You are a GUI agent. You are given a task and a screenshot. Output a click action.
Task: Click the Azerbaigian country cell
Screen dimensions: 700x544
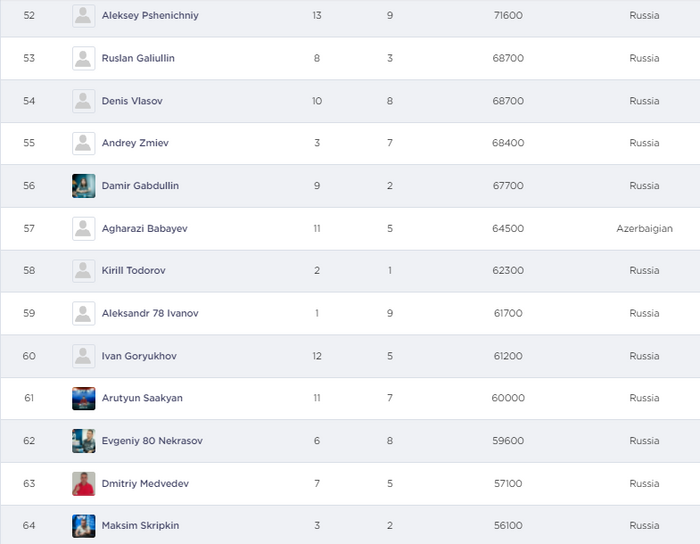(644, 228)
